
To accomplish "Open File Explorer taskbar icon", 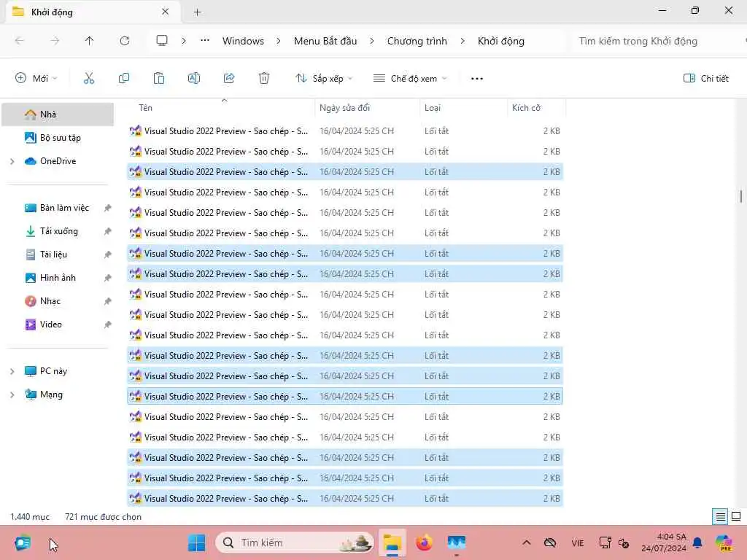I will (392, 542).
